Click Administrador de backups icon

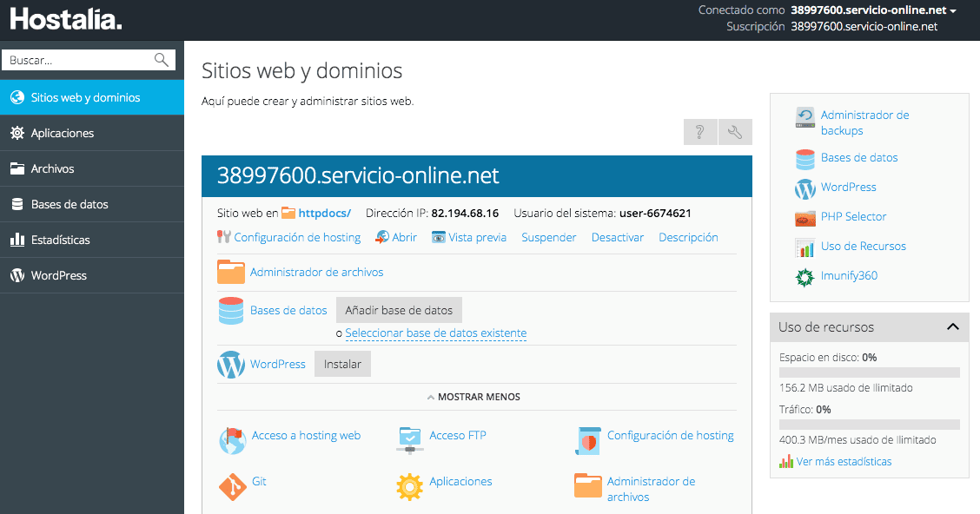pyautogui.click(x=805, y=117)
